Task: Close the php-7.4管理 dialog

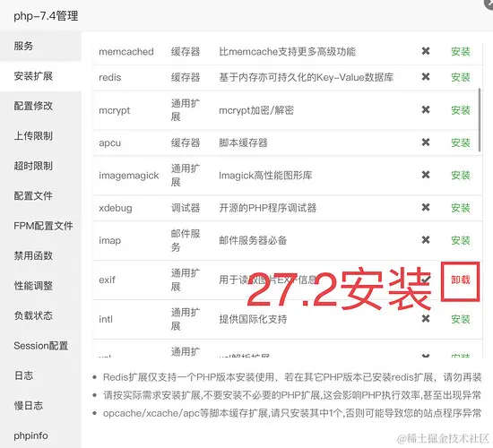Action: [489, 3]
